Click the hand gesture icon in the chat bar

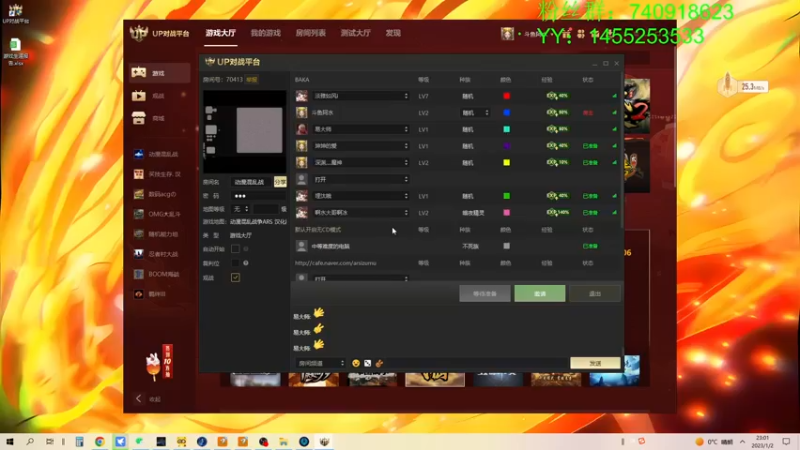pyautogui.click(x=379, y=363)
